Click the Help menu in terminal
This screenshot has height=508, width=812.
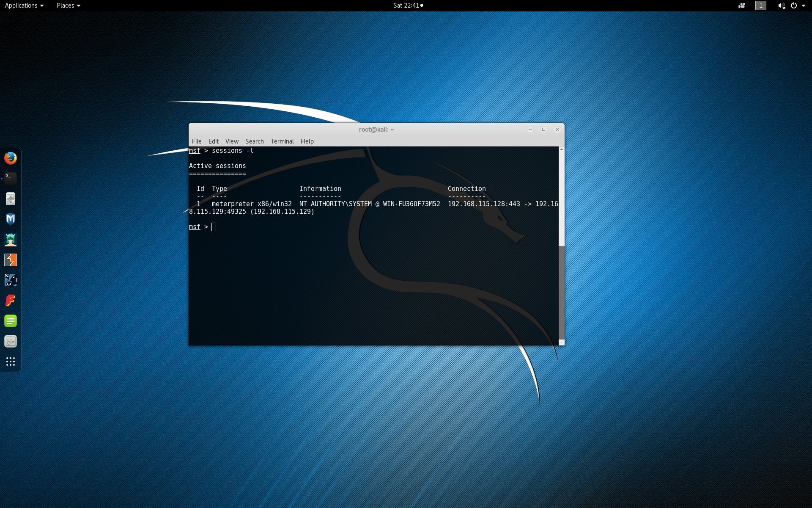[x=307, y=141]
